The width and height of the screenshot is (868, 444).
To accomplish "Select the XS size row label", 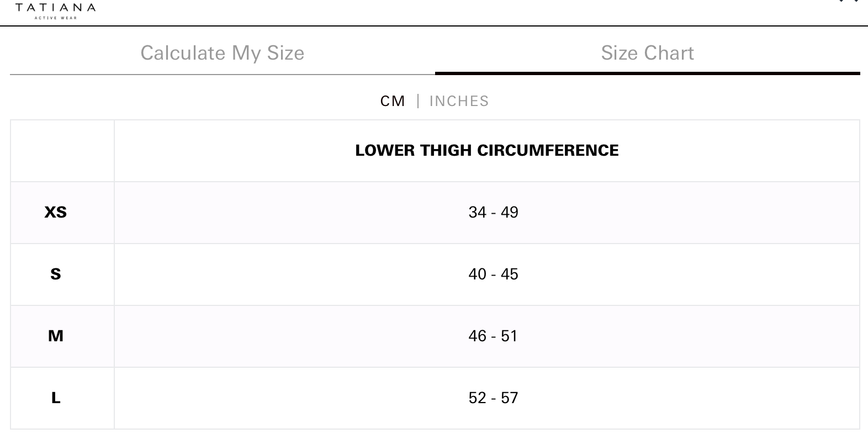I will (55, 212).
